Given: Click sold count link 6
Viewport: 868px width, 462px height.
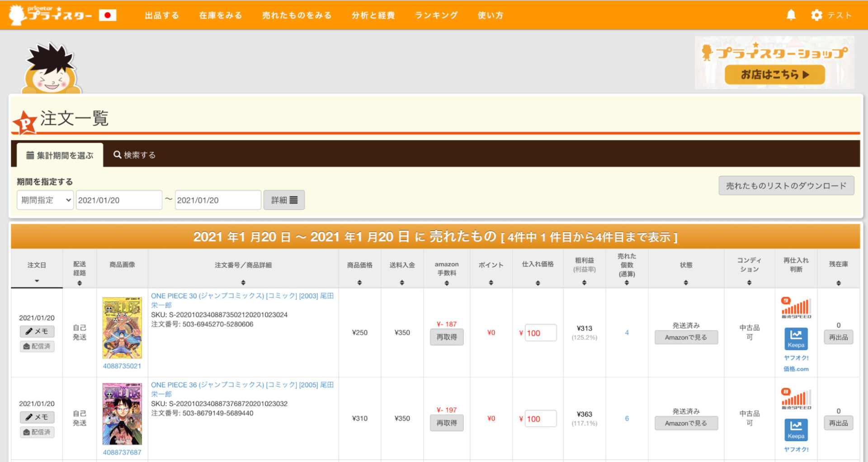Looking at the screenshot, I should click(x=627, y=418).
